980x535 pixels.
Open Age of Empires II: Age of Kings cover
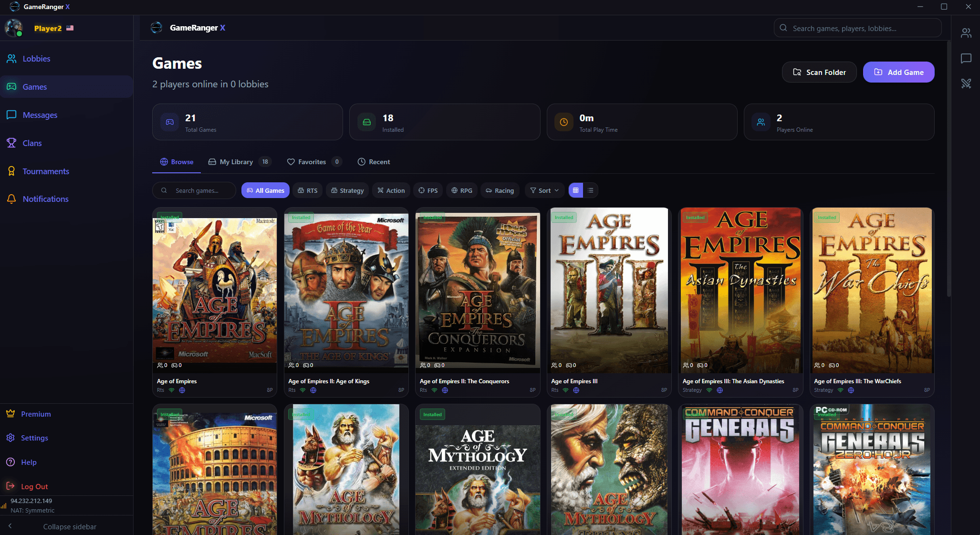346,290
